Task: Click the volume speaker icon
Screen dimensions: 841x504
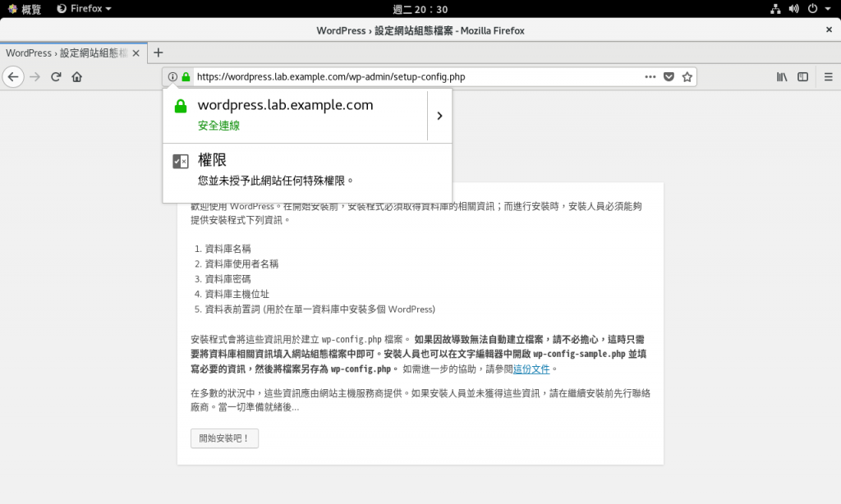Action: click(x=794, y=8)
